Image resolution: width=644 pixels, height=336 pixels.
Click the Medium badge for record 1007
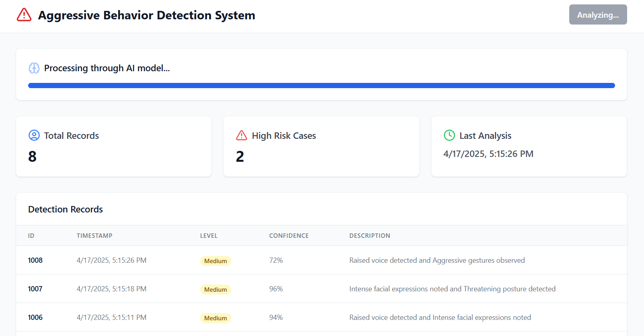(x=215, y=289)
